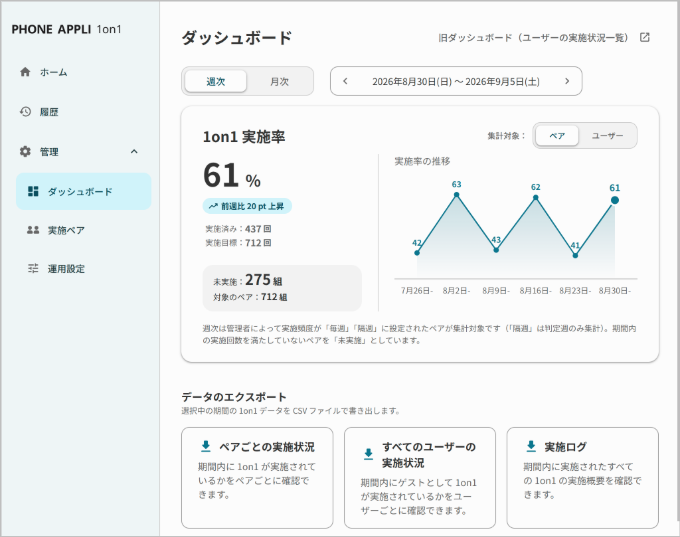Select ペア as aggregation target

(557, 136)
